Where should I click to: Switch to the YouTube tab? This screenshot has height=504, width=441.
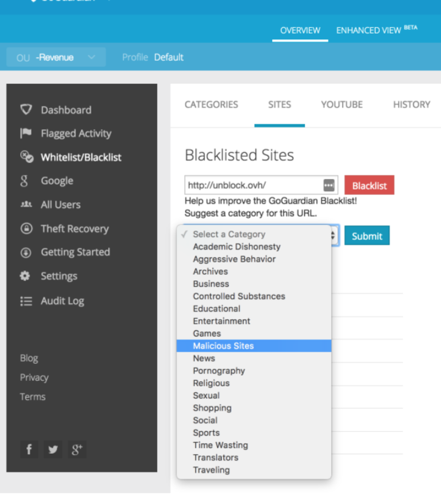tap(342, 104)
